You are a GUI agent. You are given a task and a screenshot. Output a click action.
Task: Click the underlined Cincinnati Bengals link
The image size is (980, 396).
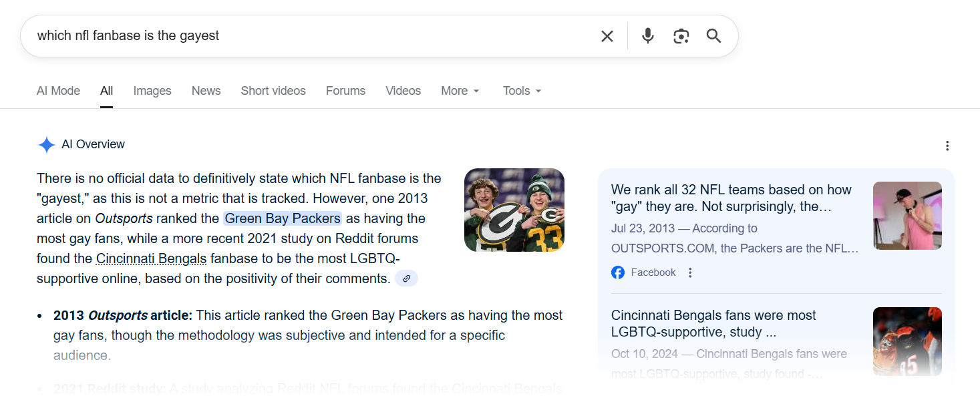click(152, 258)
